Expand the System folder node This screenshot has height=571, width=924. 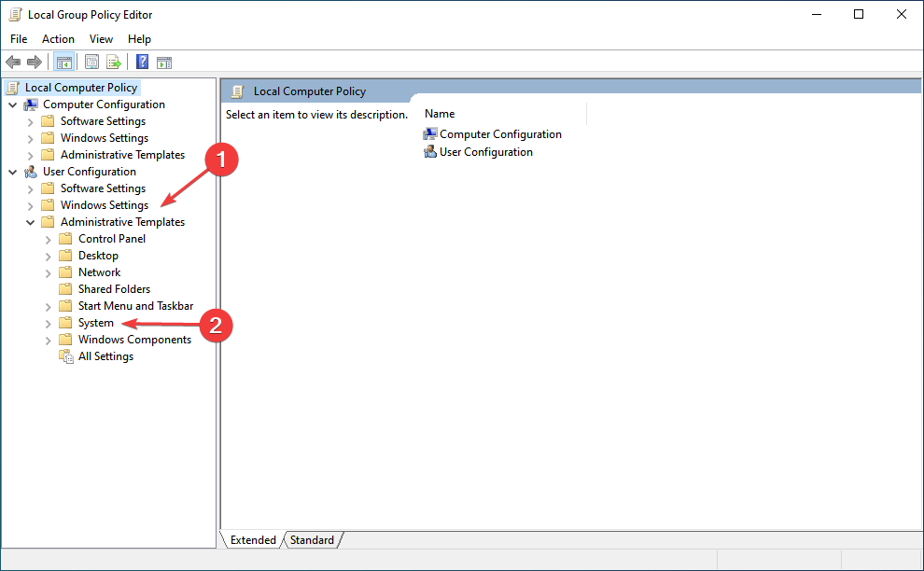point(49,323)
